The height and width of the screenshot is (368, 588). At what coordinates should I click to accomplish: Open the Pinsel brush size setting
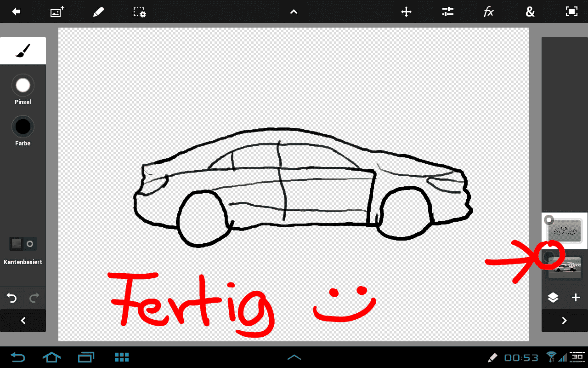click(x=23, y=86)
